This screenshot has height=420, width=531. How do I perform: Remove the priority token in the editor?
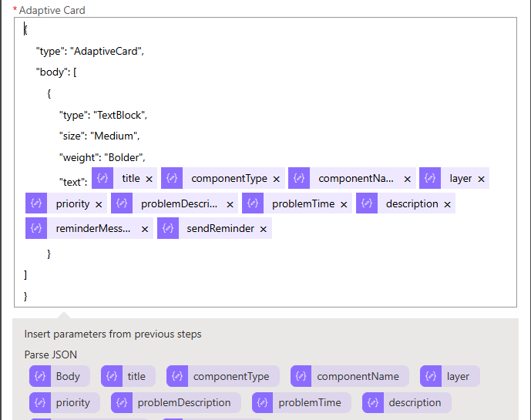tap(99, 204)
